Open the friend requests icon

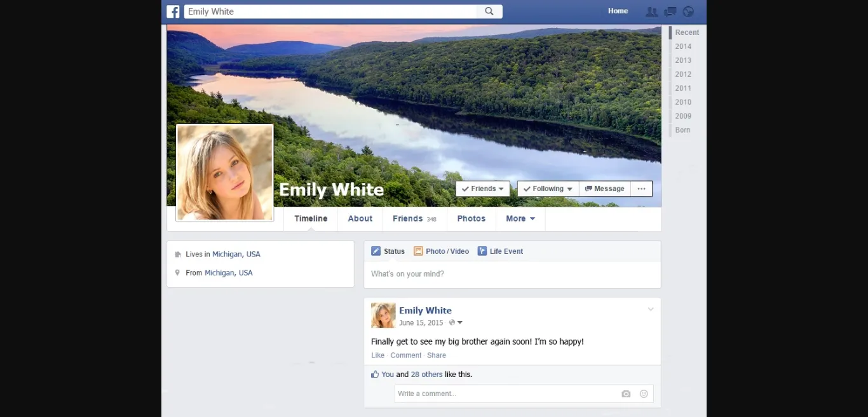click(651, 11)
